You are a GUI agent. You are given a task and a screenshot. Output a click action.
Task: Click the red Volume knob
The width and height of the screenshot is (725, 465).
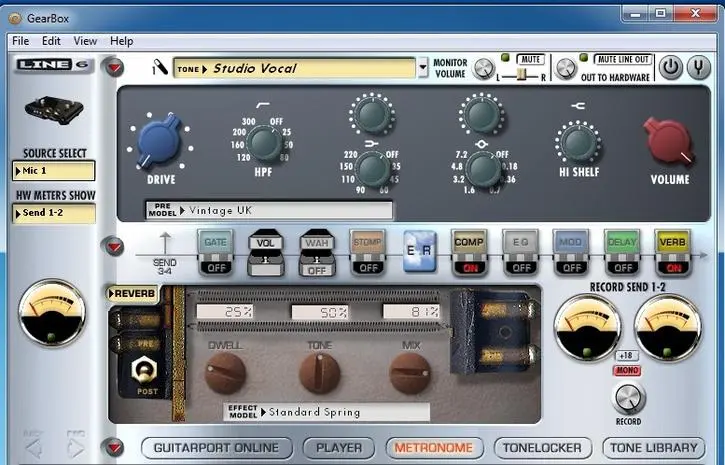669,141
